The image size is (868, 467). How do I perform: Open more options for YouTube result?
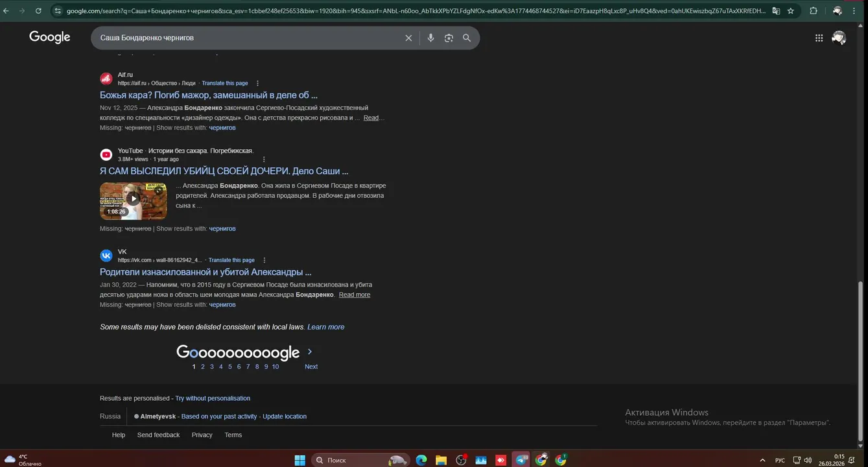click(x=264, y=160)
